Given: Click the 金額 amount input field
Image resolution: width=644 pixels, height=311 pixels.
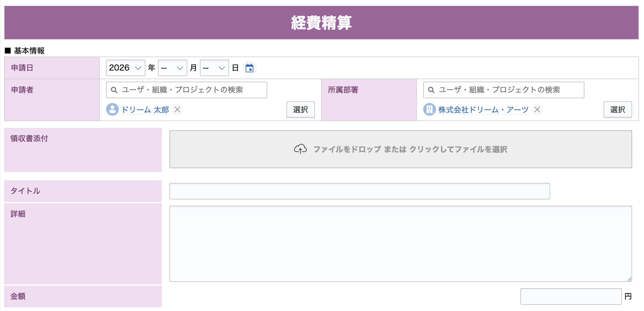Looking at the screenshot, I should (571, 296).
